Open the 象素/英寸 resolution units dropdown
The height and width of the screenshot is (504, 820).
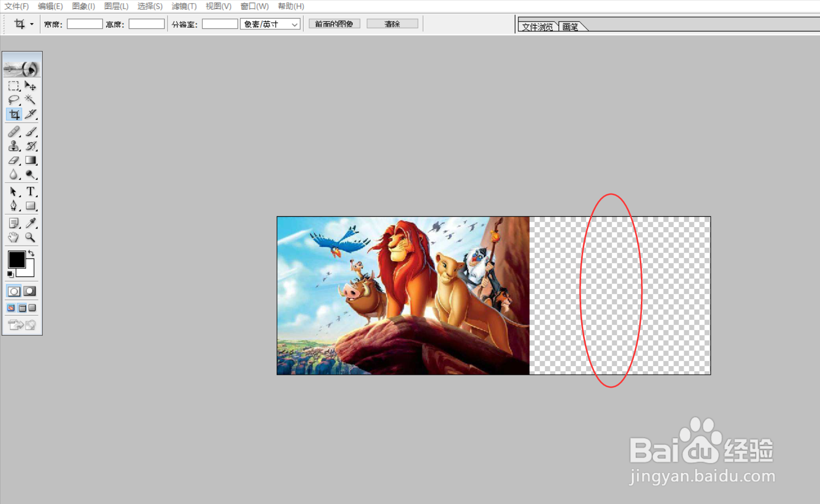(x=270, y=24)
